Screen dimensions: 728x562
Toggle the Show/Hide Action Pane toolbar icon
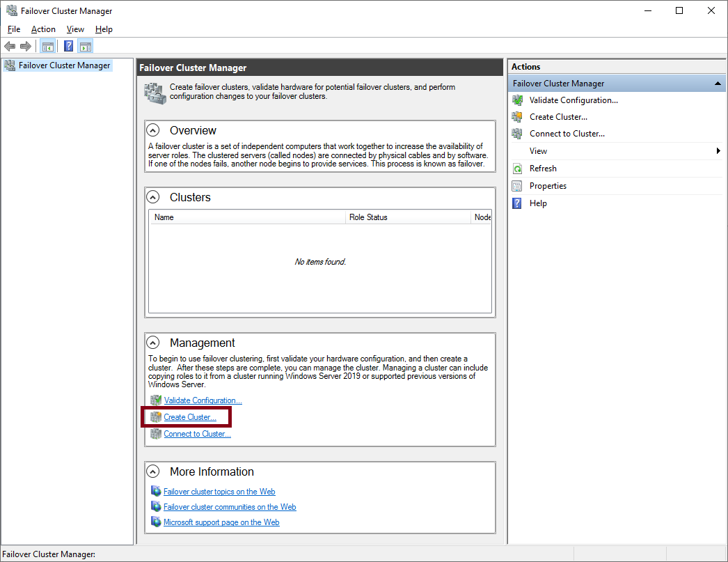(x=86, y=46)
